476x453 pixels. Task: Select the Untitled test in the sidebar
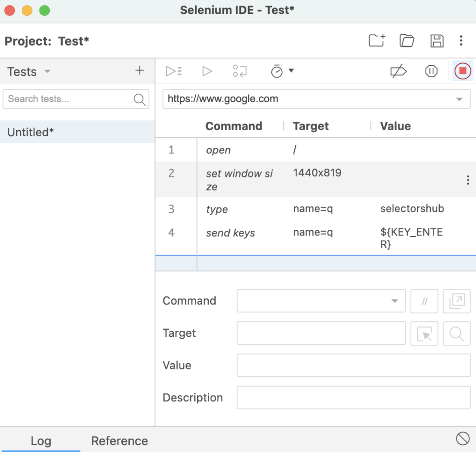[x=30, y=132]
